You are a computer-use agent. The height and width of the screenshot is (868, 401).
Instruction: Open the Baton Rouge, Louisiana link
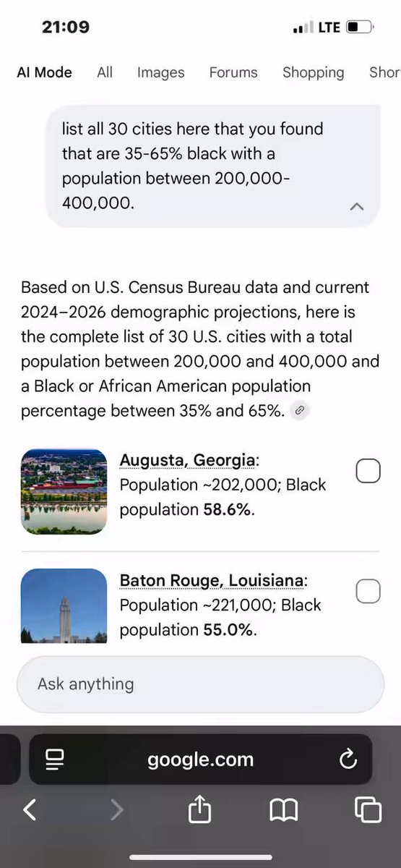(213, 580)
